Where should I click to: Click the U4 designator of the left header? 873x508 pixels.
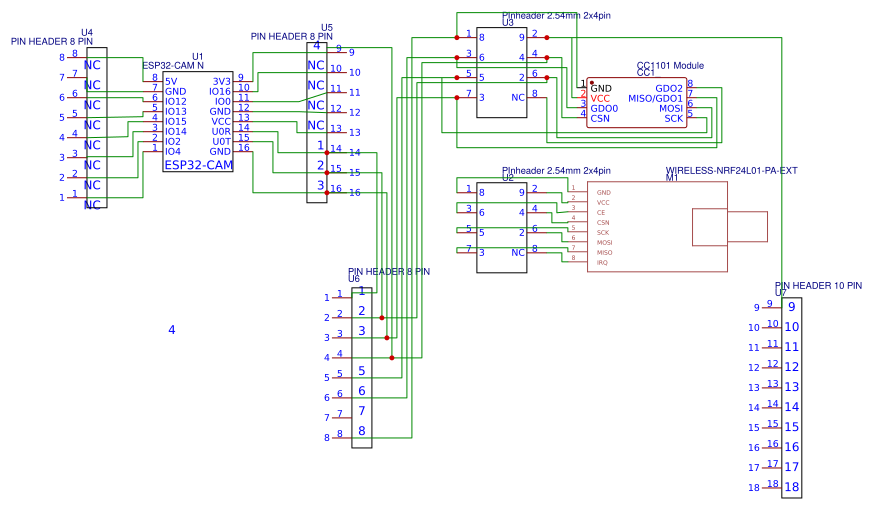point(87,33)
